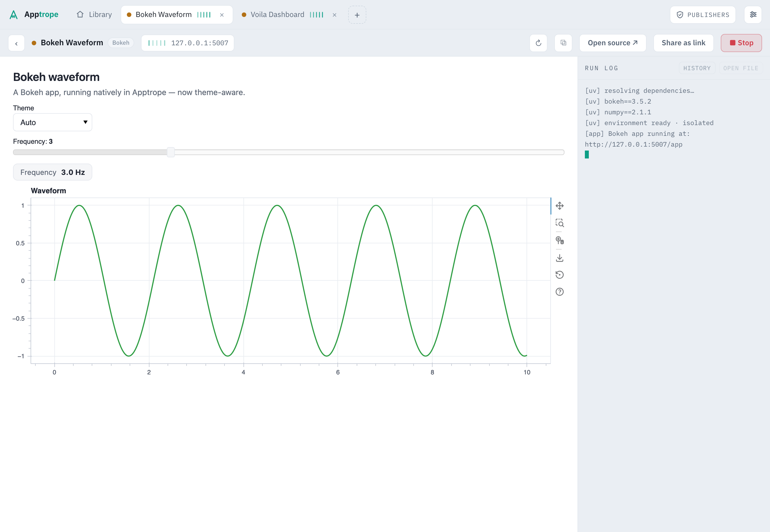
Task: Click the Frequency slider handle
Action: 171,152
